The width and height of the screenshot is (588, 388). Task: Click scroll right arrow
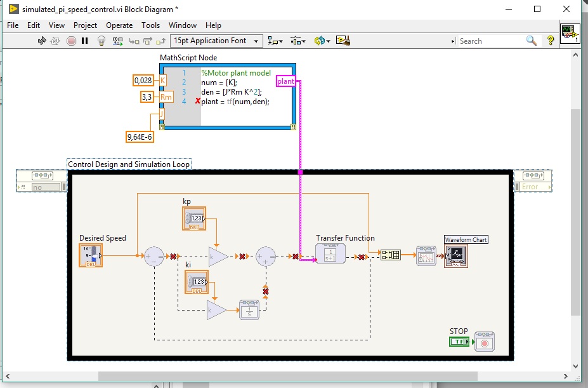(x=566, y=376)
